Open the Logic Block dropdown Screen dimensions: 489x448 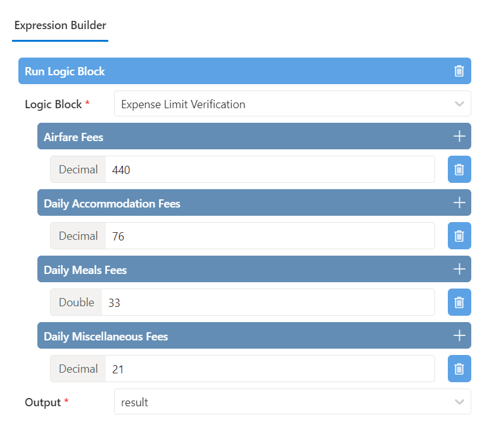pos(292,104)
